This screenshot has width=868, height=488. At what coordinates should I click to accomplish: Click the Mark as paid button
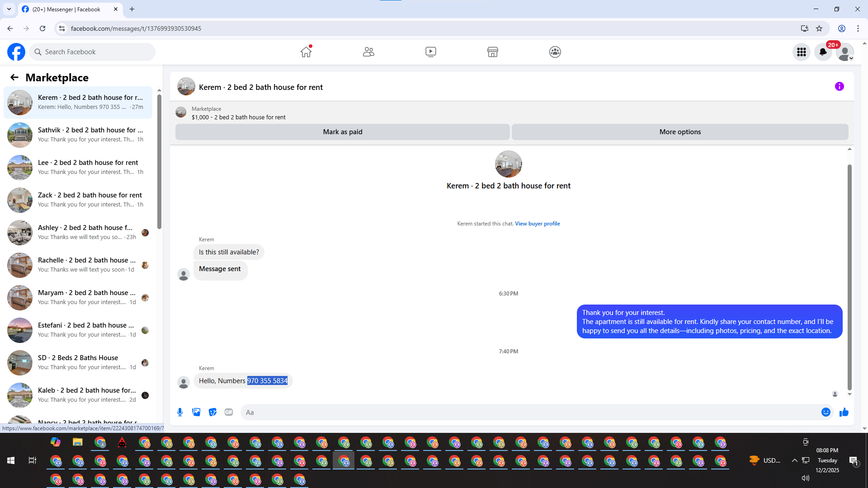pyautogui.click(x=342, y=132)
